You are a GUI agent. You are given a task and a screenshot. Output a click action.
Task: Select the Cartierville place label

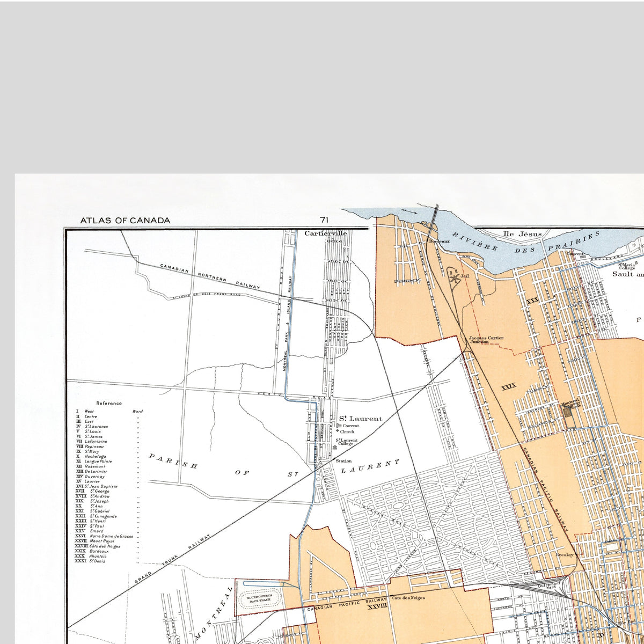pos(326,233)
